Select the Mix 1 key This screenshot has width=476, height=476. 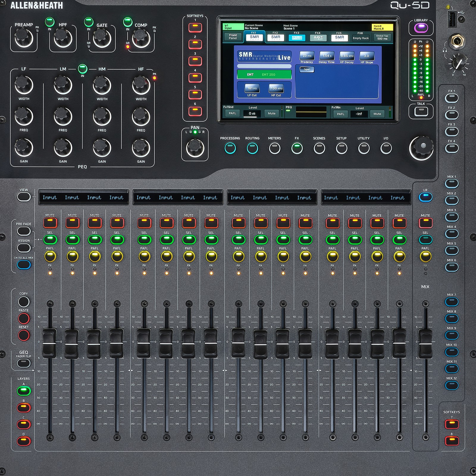coord(452,184)
